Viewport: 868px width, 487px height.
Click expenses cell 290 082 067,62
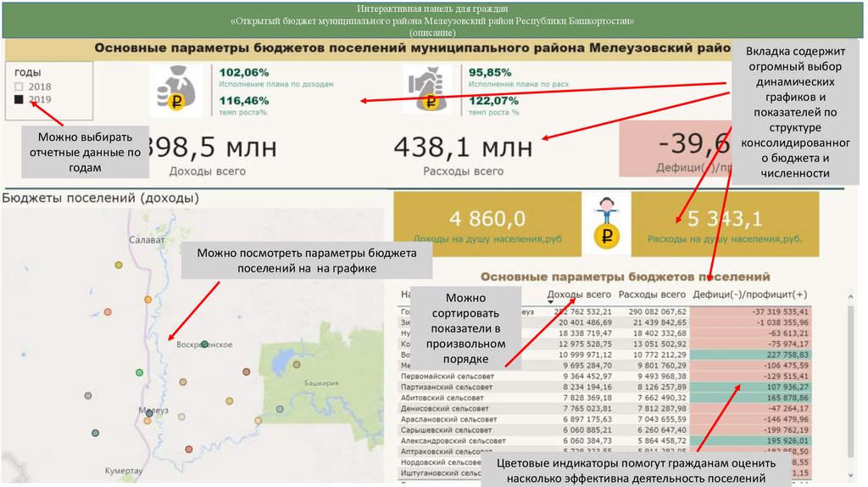(658, 312)
